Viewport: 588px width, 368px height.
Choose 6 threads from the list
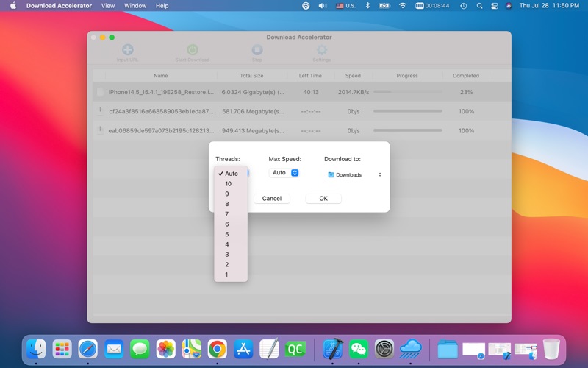pos(231,224)
